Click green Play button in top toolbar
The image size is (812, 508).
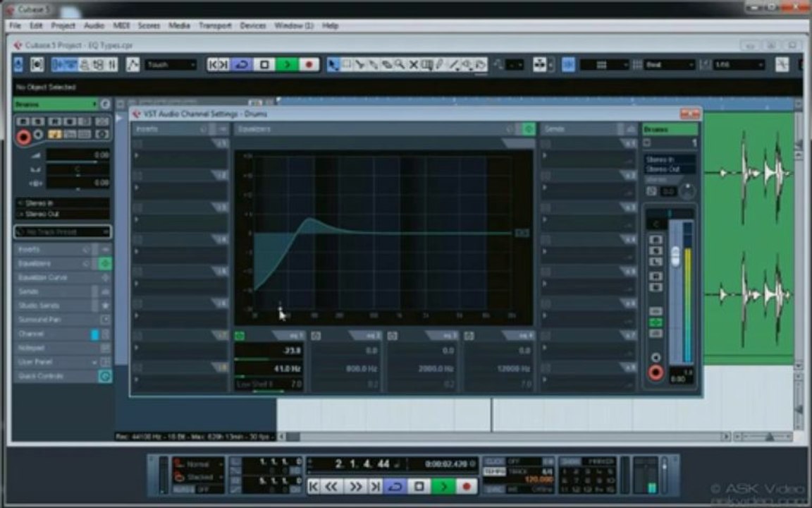coord(286,64)
